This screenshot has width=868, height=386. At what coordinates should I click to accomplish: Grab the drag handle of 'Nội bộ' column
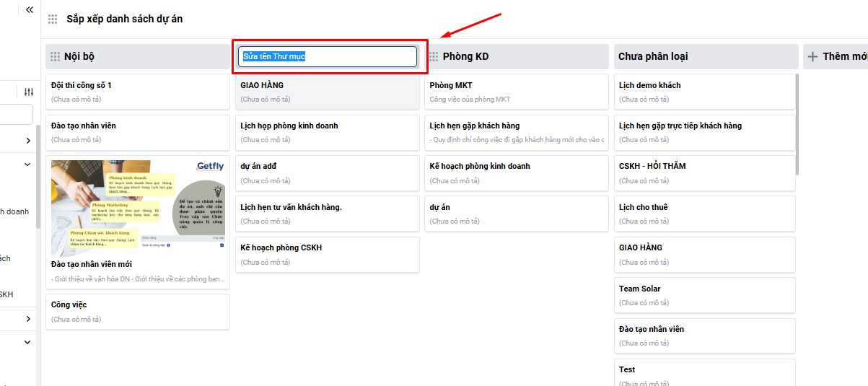coord(55,57)
